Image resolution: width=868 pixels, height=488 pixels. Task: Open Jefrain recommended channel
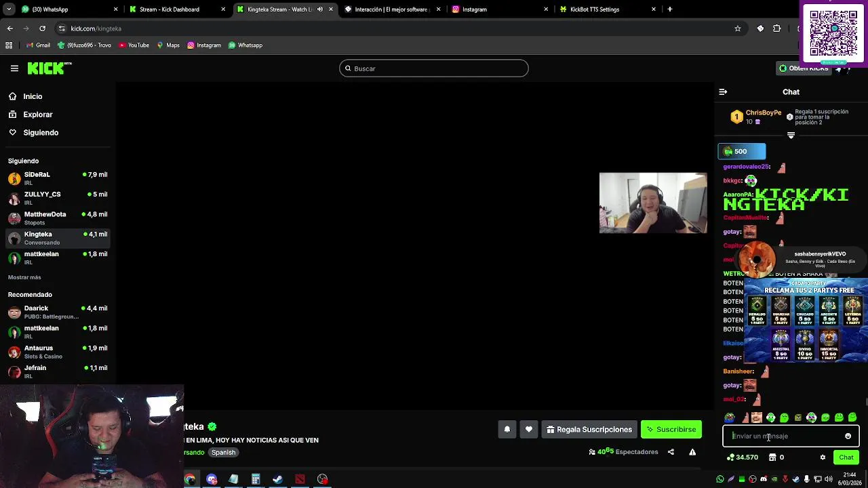click(x=58, y=371)
